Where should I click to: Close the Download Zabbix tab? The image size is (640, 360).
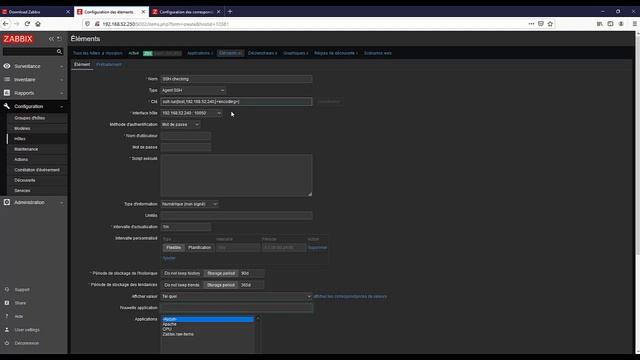click(68, 12)
